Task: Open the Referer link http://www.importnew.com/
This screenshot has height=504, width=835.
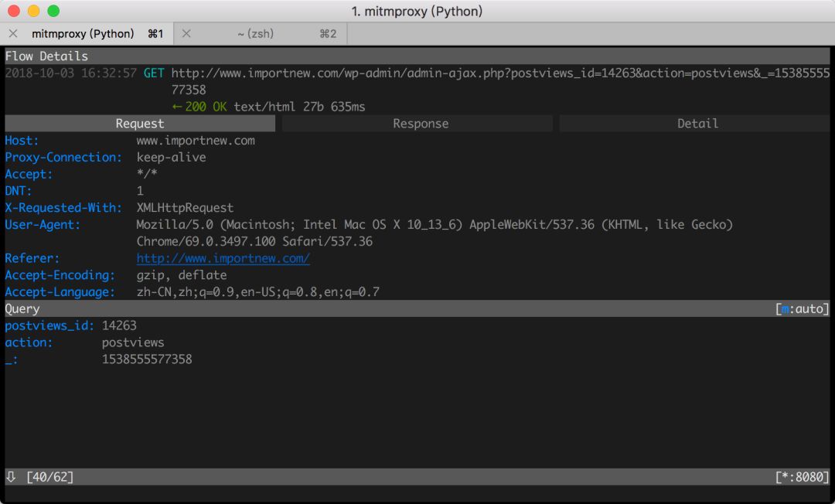Action: (x=223, y=259)
